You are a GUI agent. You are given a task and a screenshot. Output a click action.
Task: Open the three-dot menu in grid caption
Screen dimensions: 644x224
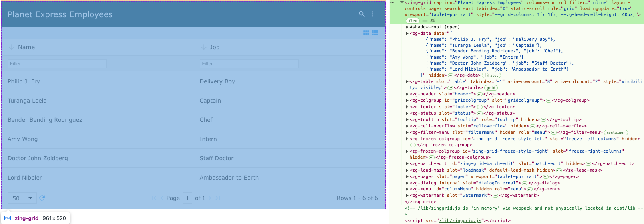373,14
